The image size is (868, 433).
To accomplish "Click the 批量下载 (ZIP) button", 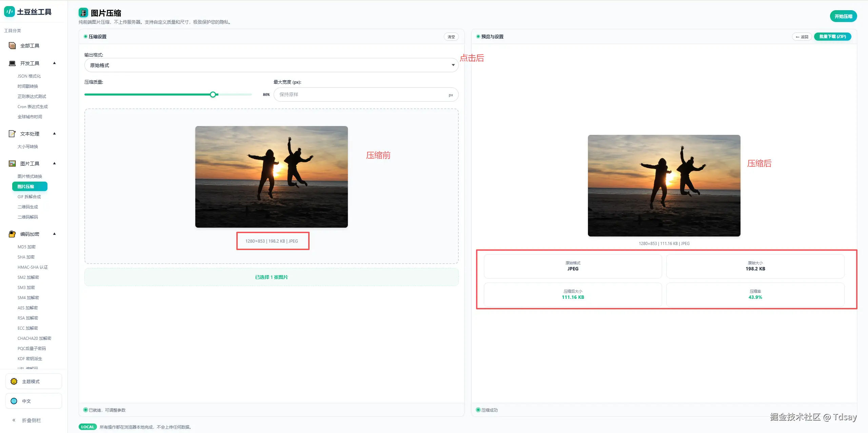I will (x=832, y=37).
